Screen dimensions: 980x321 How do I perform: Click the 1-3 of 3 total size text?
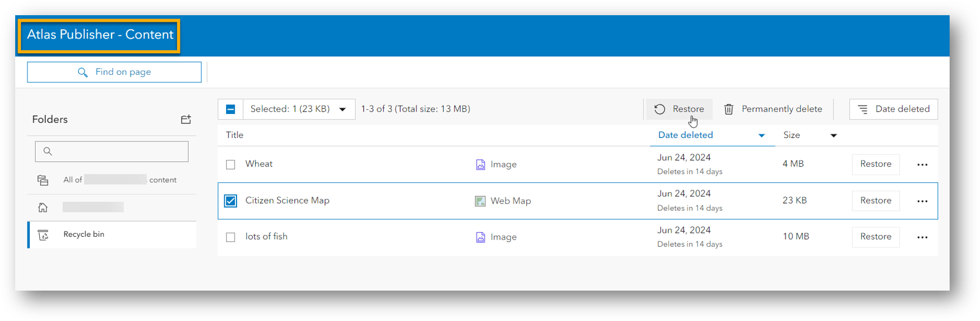tap(415, 109)
